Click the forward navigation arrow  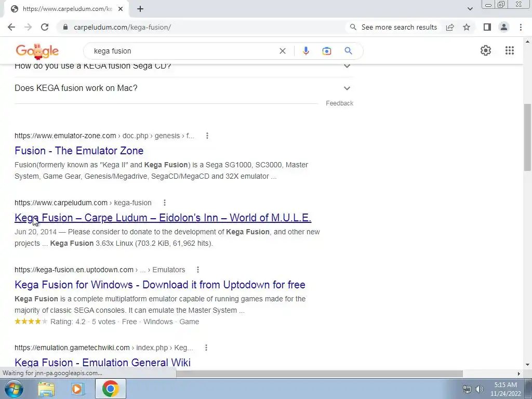(28, 27)
